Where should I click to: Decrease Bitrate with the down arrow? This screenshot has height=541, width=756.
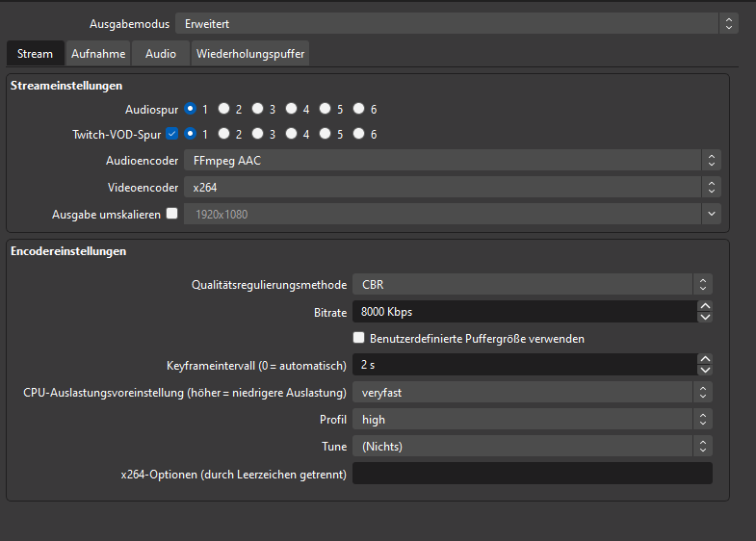705,317
